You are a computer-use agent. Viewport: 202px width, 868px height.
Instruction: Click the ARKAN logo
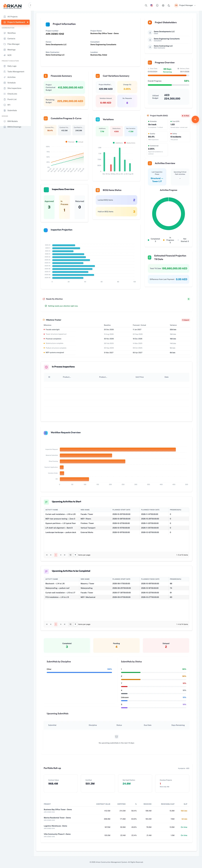coord(12,6)
